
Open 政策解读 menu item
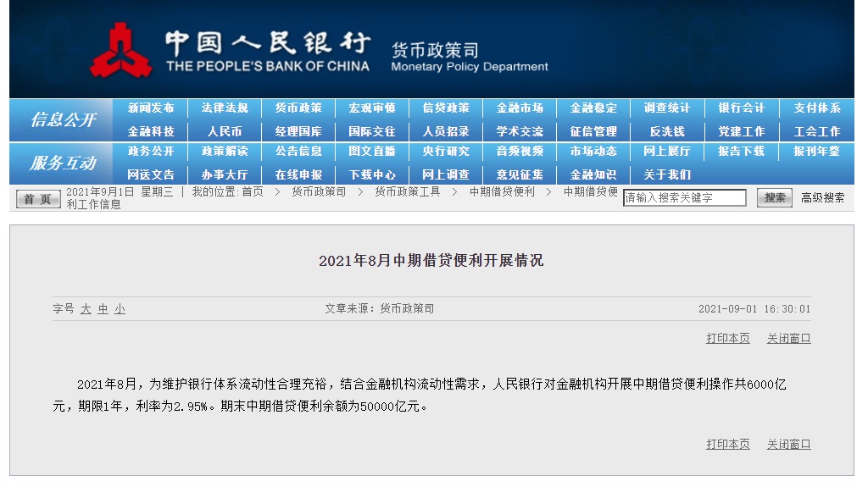(x=225, y=151)
